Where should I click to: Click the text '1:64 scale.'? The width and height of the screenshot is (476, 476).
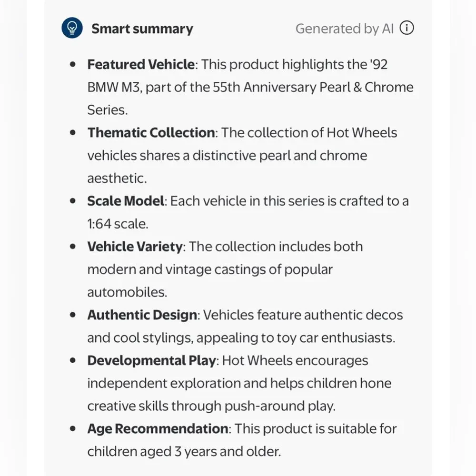[x=118, y=224]
